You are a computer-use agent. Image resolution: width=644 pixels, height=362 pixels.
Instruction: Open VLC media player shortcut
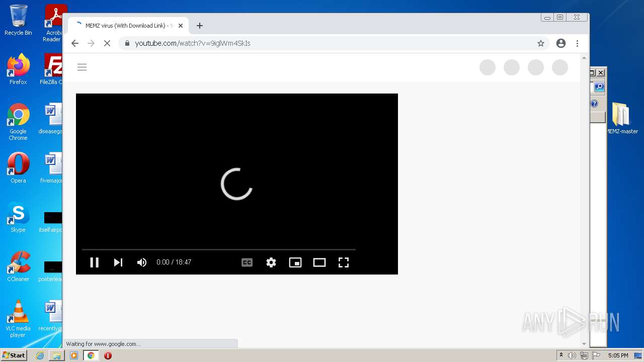click(x=18, y=319)
